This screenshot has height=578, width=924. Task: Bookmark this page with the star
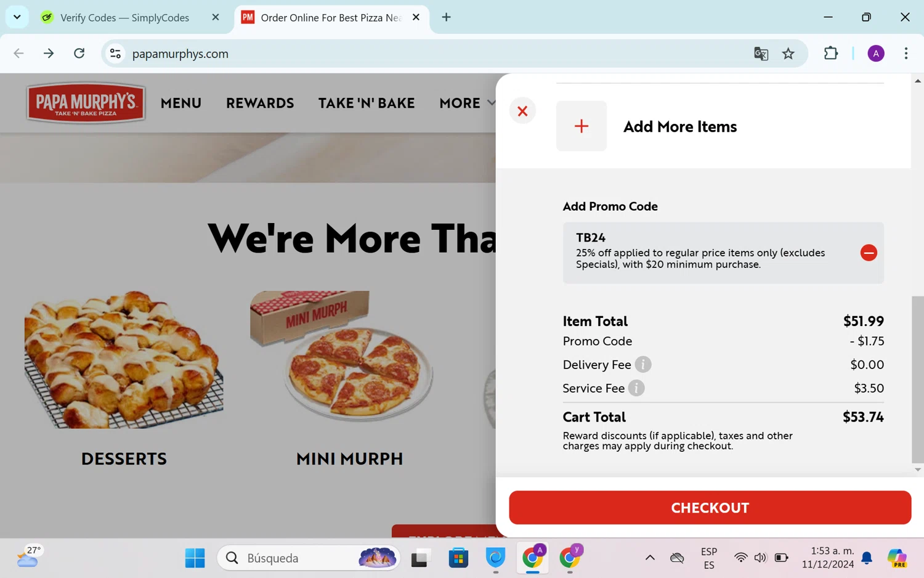(788, 54)
